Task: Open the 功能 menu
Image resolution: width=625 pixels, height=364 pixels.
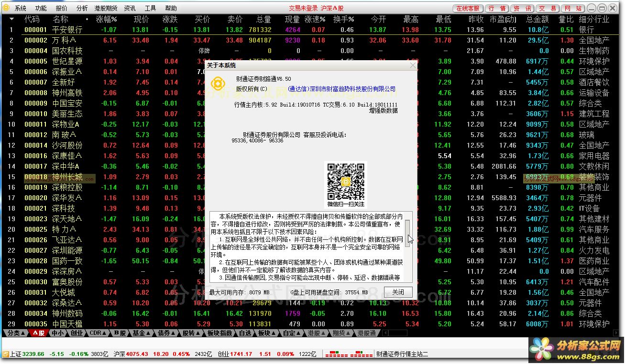Action: click(41, 8)
